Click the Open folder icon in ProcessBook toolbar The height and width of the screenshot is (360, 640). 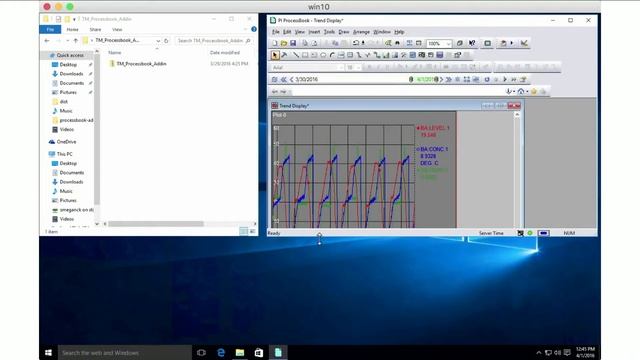[x=284, y=43]
